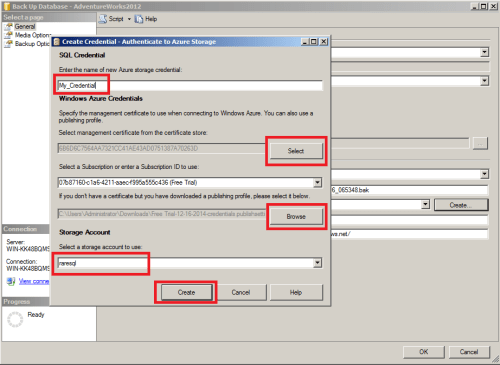The height and width of the screenshot is (365, 500).
Task: Click the backup file name field ending .bak
Action: point(409,190)
